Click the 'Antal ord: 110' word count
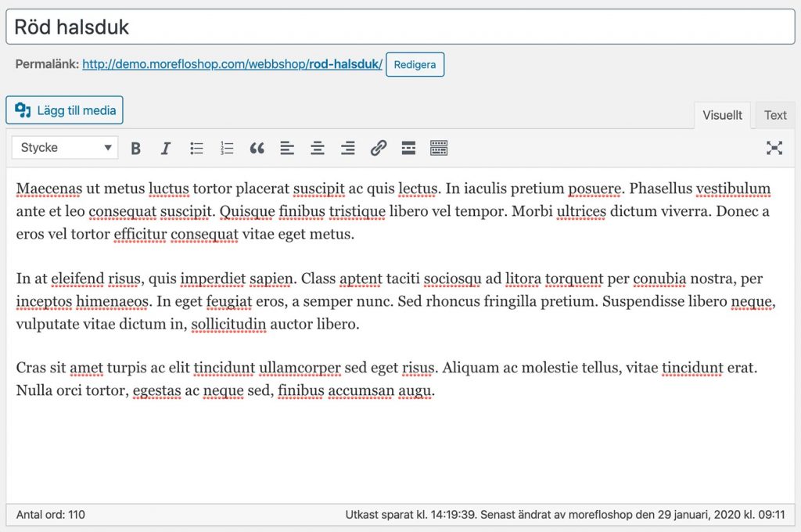801x532 pixels. point(51,515)
